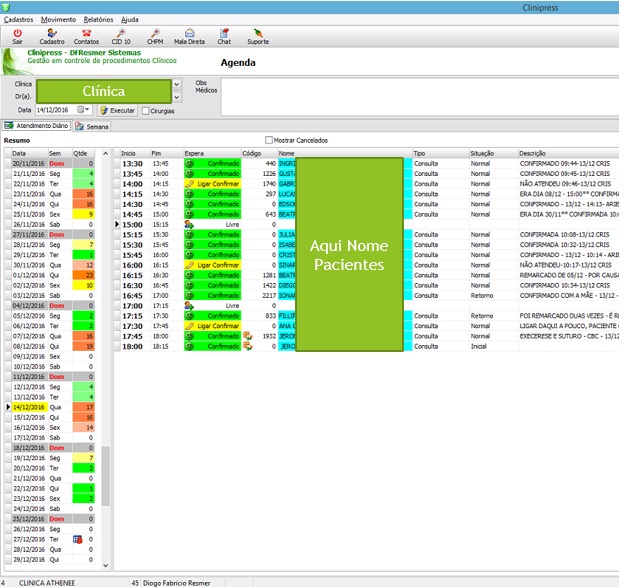Open the CHPM toolbar icon

click(155, 34)
